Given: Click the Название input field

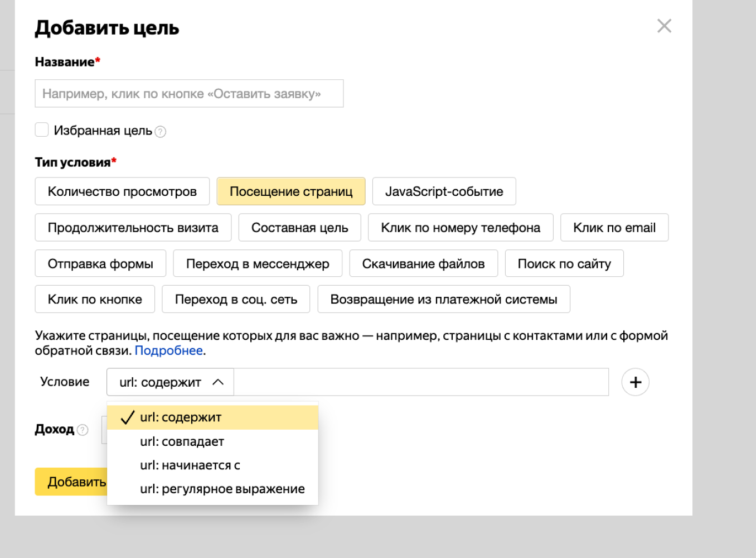Looking at the screenshot, I should click(189, 93).
